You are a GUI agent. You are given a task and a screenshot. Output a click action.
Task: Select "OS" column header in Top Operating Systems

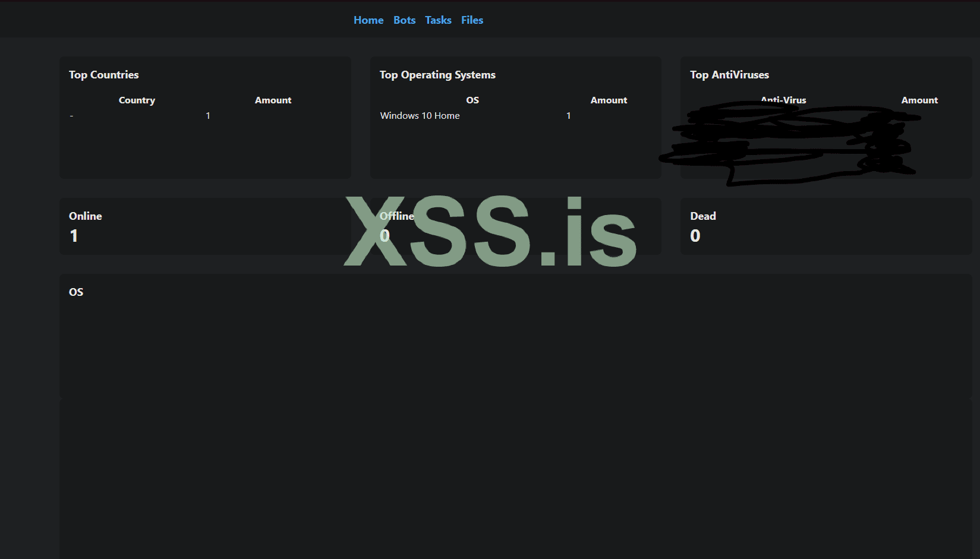[472, 100]
